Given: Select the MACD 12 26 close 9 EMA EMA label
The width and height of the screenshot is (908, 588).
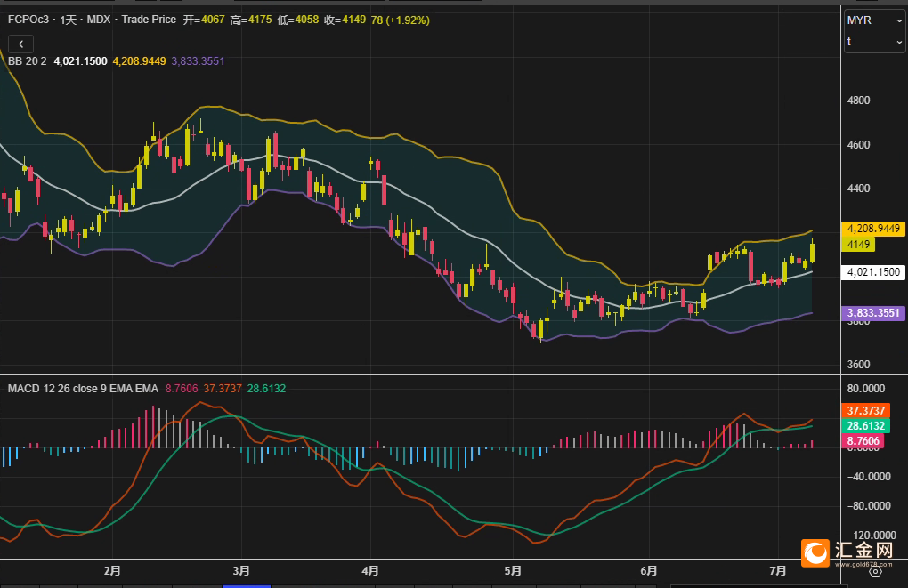Looking at the screenshot, I should [83, 389].
